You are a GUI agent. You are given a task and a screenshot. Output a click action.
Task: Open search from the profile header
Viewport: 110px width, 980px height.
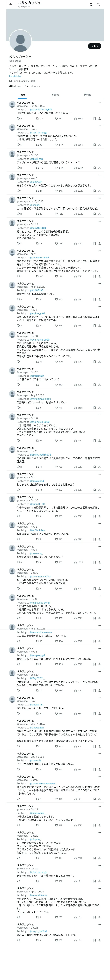pos(98,5)
